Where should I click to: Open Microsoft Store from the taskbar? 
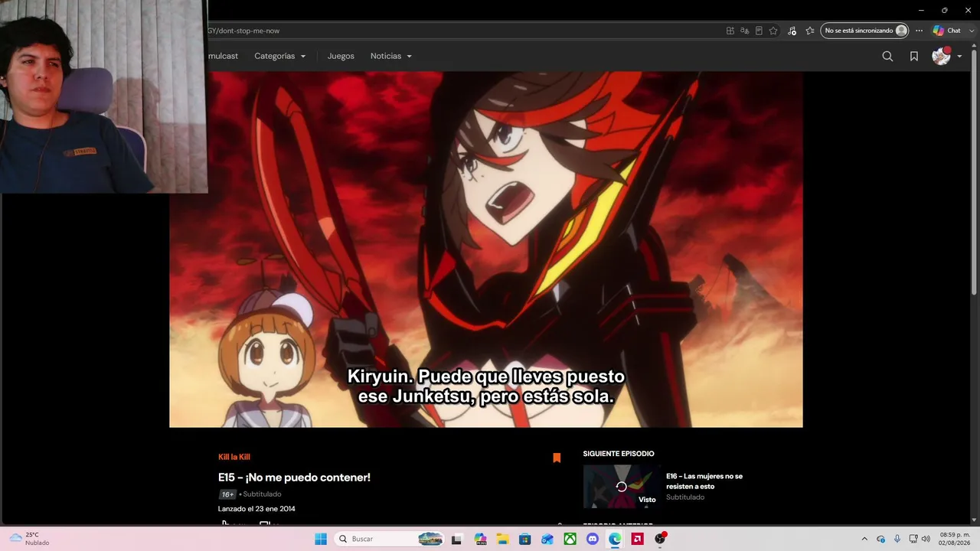(524, 539)
